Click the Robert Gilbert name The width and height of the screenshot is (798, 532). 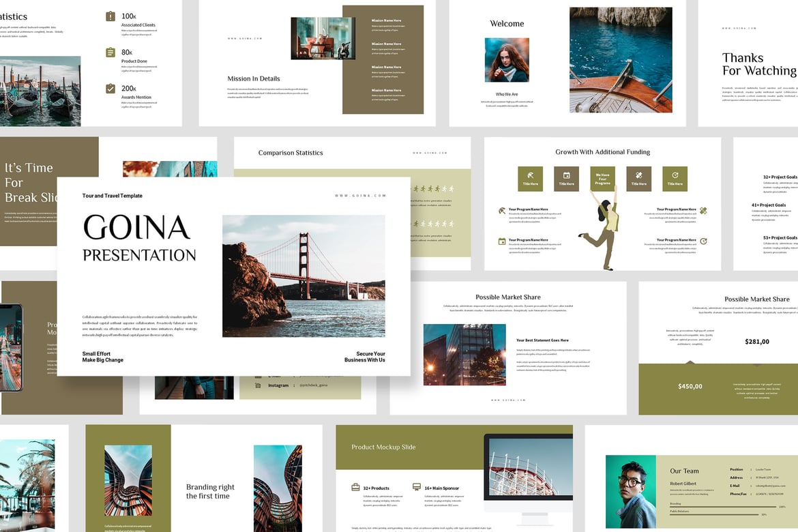click(683, 484)
